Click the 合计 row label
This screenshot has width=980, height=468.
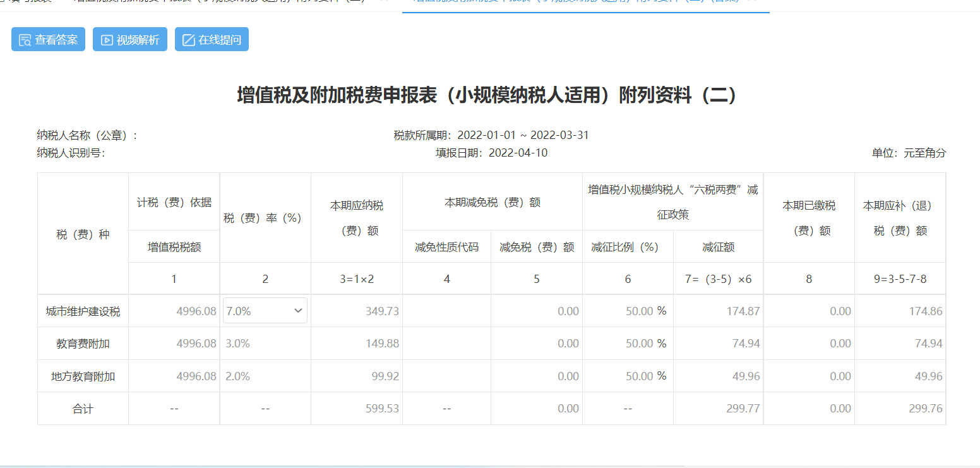[x=83, y=409]
